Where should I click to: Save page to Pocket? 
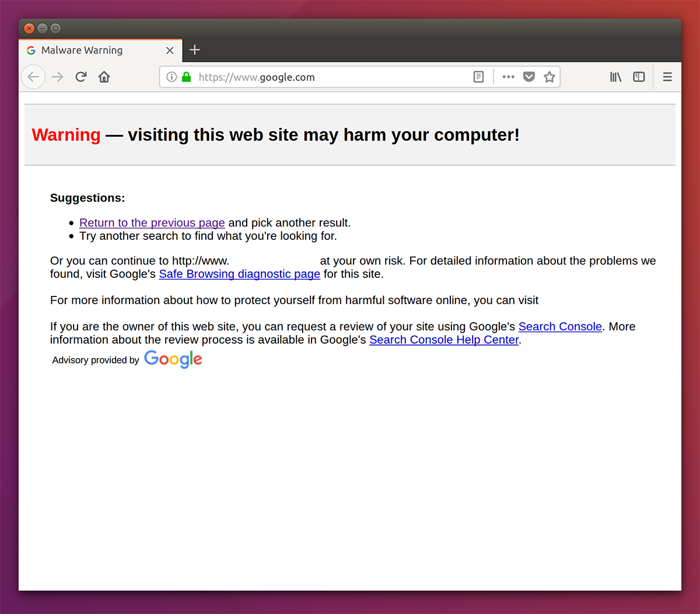coord(529,77)
